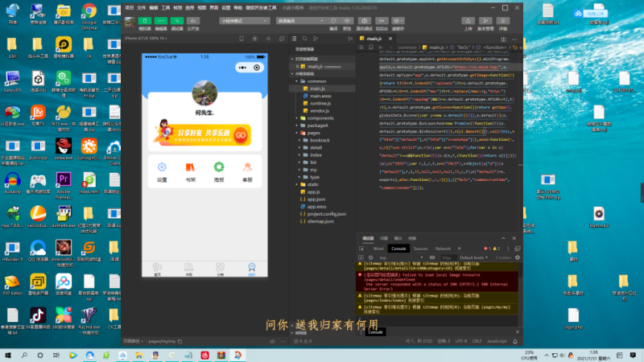The image size is (644, 362).
Task: Open main.wxss in file tree
Action: click(320, 96)
